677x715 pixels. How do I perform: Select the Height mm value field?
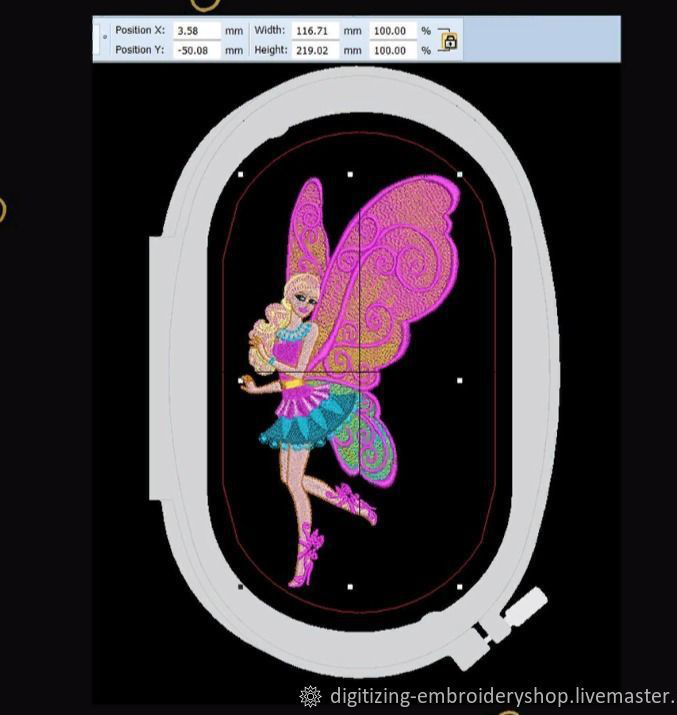(x=315, y=50)
